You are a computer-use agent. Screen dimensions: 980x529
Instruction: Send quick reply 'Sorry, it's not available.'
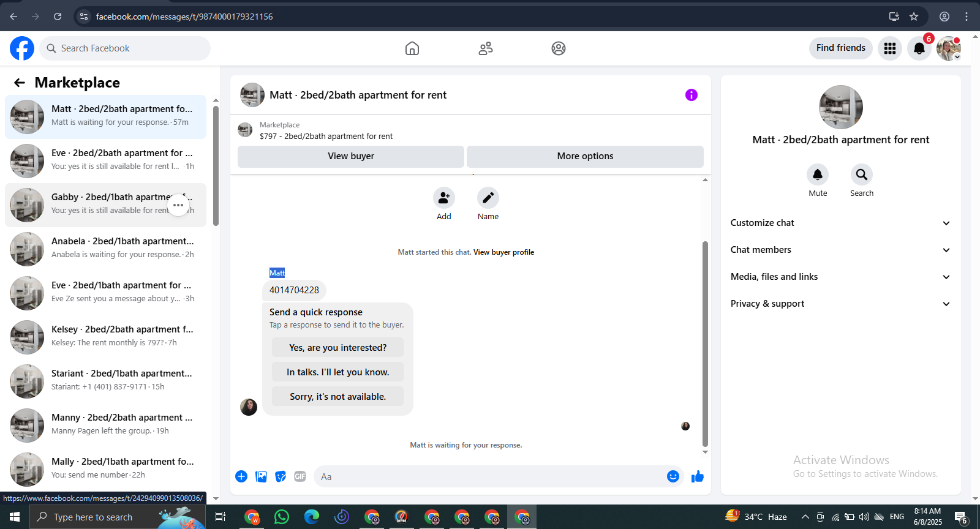[x=338, y=397]
